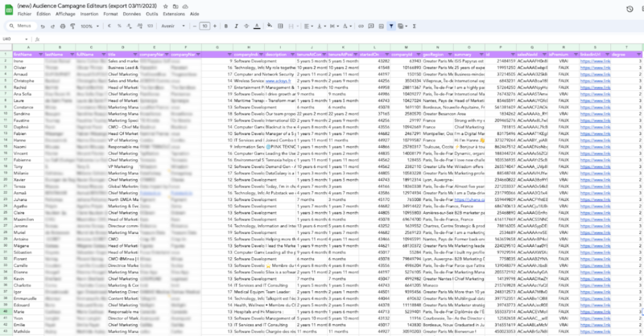The width and height of the screenshot is (644, 336).
Task: Check the cloud save status icon
Action: (x=185, y=6)
